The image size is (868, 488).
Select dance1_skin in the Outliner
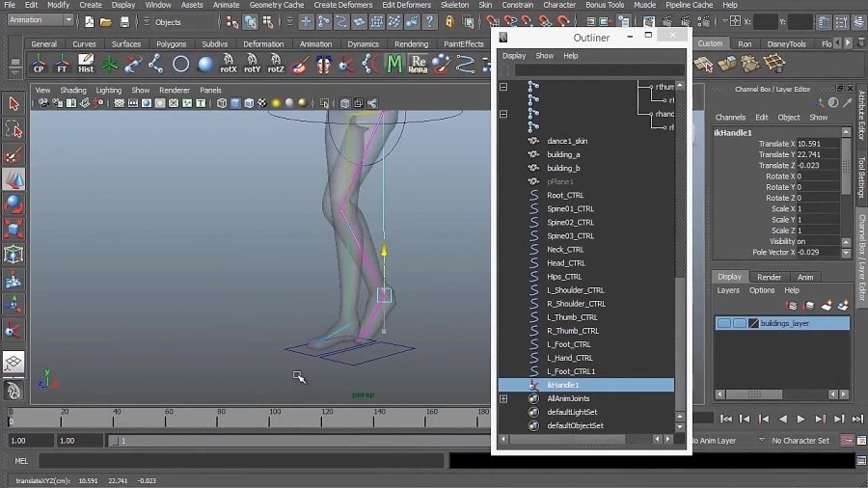(567, 141)
